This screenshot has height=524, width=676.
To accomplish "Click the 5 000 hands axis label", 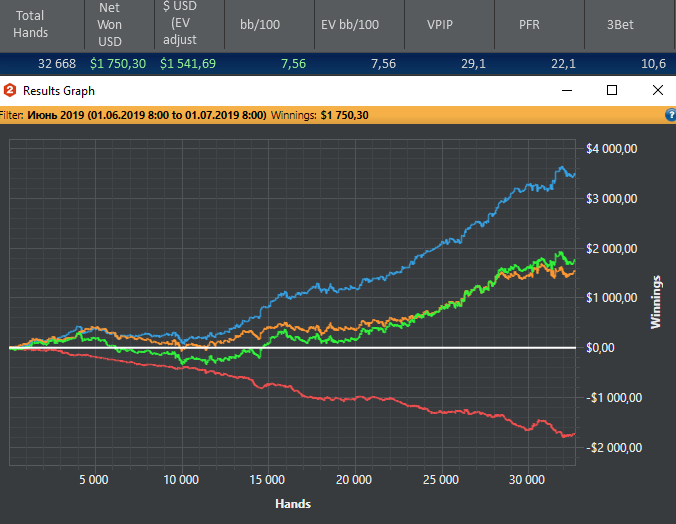I will (x=94, y=480).
